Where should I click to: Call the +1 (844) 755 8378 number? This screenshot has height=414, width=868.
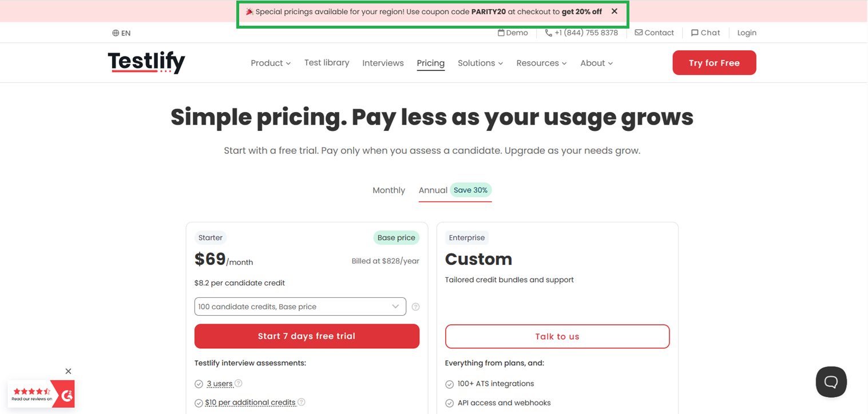coord(581,33)
